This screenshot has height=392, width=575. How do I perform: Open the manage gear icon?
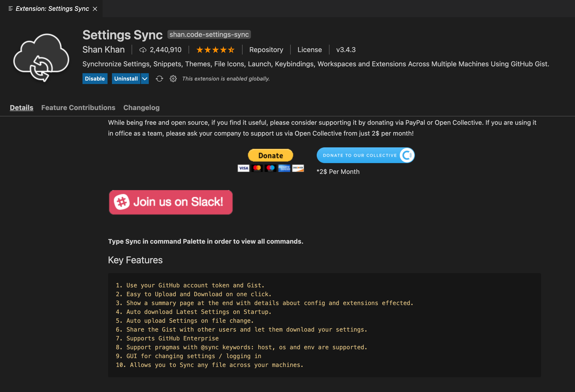click(173, 79)
